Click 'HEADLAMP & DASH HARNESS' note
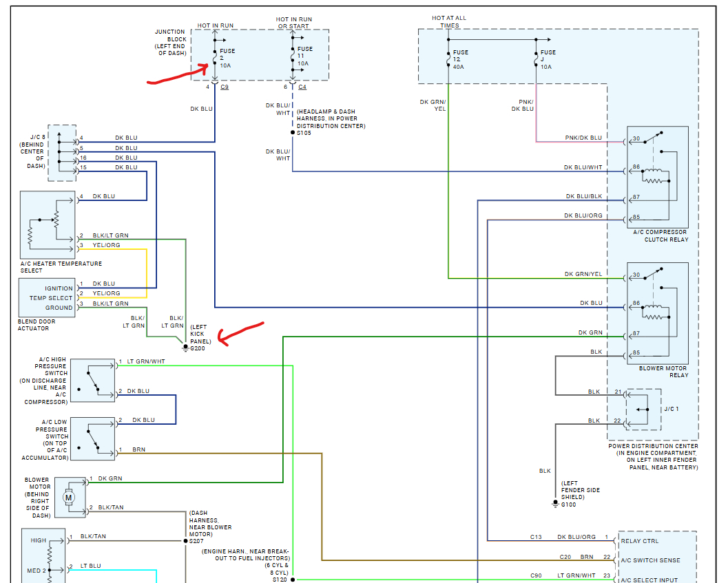 (331, 118)
